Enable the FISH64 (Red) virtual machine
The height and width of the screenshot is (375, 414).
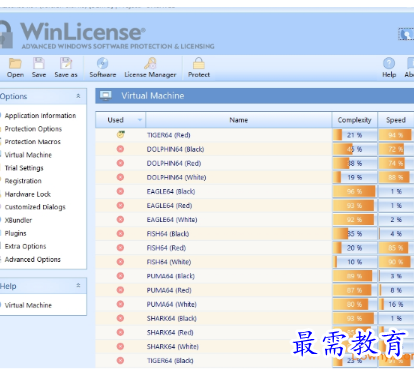pos(120,248)
